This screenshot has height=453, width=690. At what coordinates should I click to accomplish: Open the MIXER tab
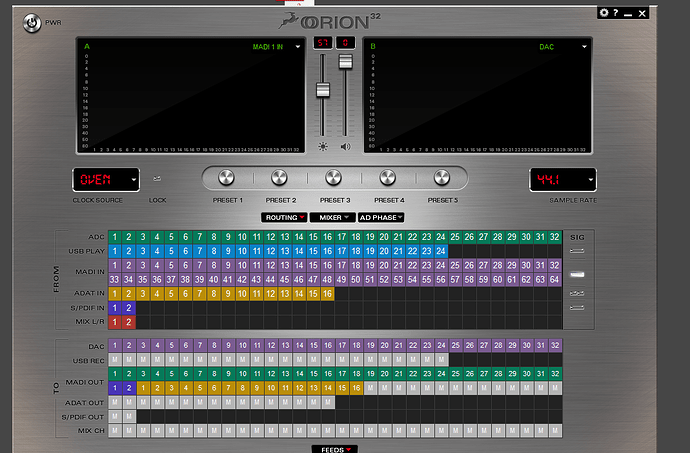(x=333, y=217)
